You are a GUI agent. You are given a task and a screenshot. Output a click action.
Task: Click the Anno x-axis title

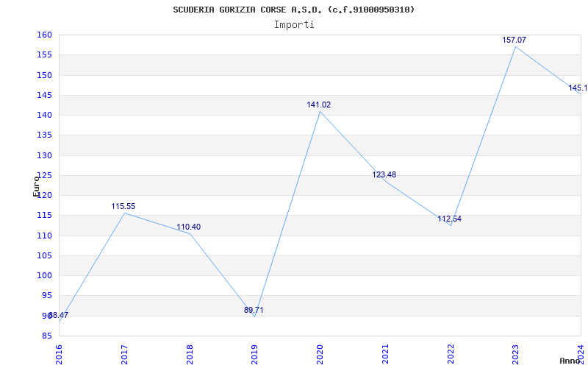click(570, 361)
